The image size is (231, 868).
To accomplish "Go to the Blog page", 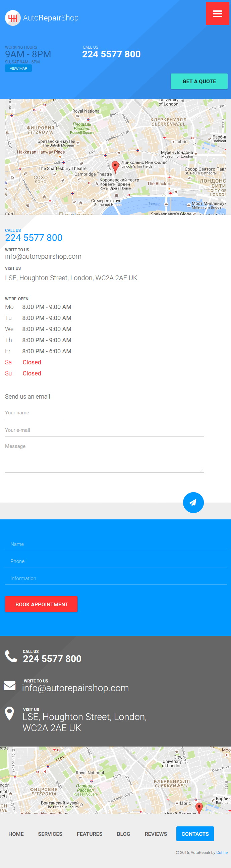I will (124, 834).
